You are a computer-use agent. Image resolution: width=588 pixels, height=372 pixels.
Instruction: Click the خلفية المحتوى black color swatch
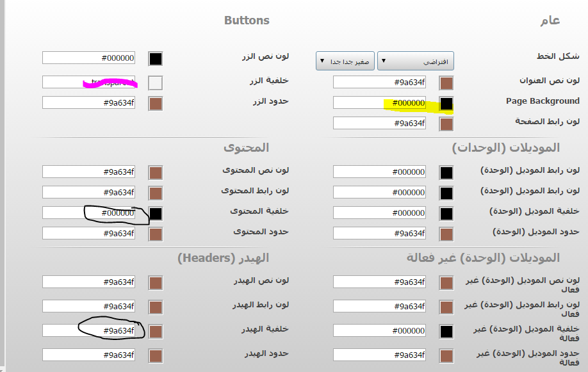[x=155, y=214]
